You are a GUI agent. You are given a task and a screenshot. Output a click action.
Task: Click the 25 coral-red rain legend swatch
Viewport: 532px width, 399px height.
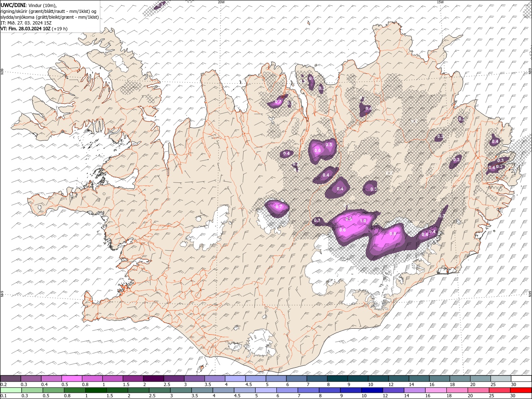click(x=499, y=390)
